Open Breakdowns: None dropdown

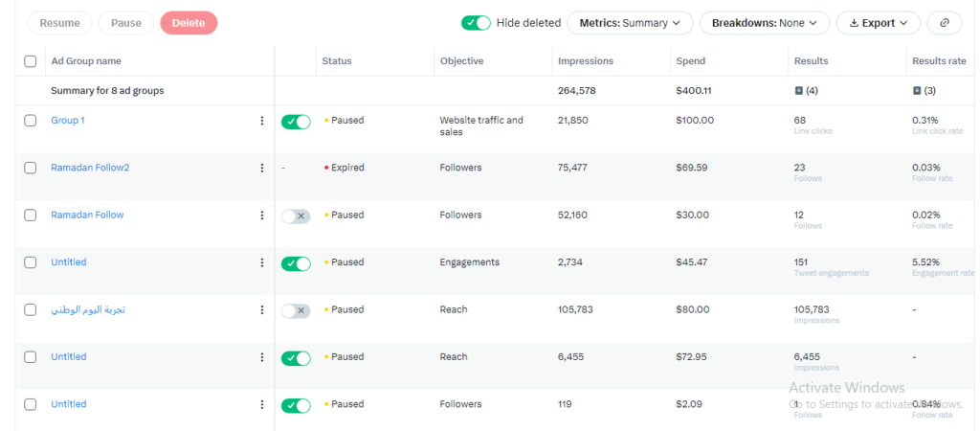pyautogui.click(x=764, y=23)
